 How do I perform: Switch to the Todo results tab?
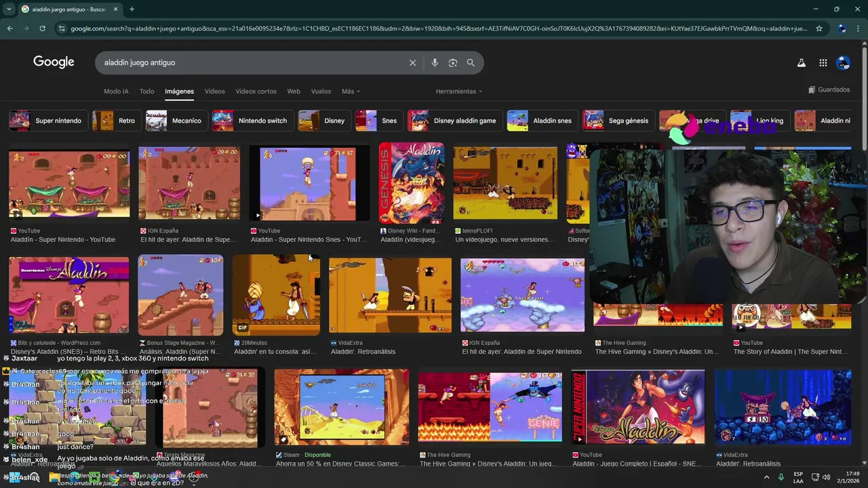point(146,91)
